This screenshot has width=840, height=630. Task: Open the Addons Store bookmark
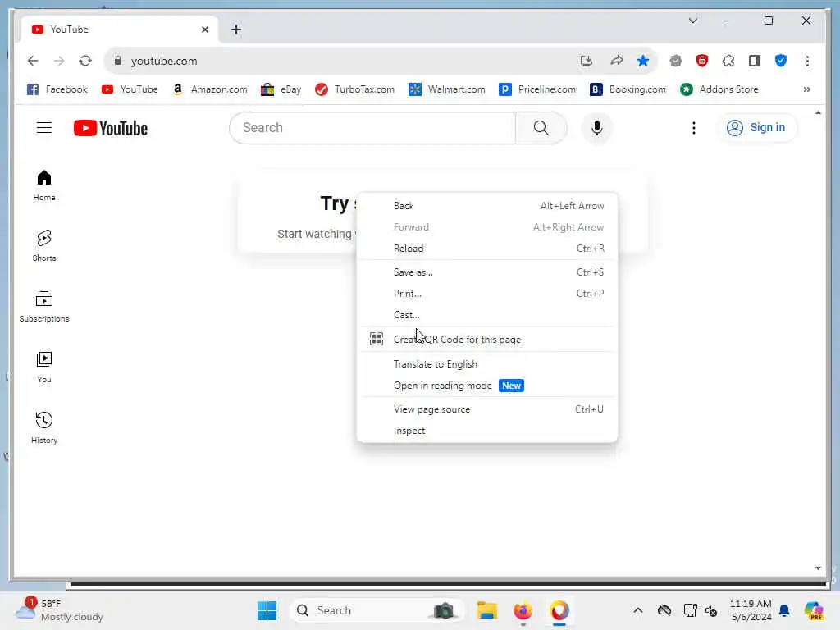719,89
